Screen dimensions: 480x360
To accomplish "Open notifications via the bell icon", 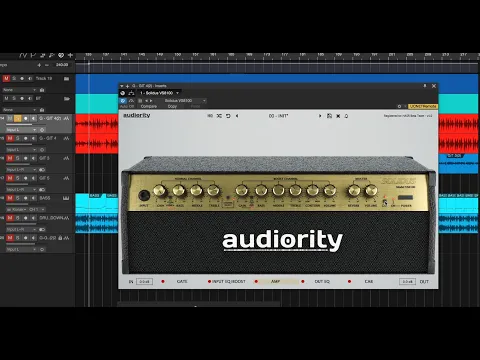I will pyautogui.click(x=346, y=116).
